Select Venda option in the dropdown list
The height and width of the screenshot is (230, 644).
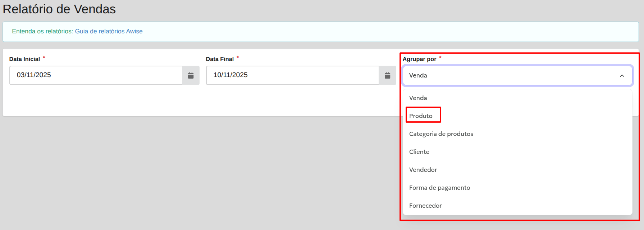418,98
